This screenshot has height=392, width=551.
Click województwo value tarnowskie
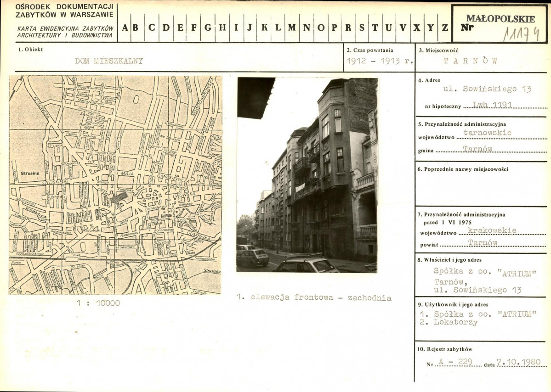point(488,133)
